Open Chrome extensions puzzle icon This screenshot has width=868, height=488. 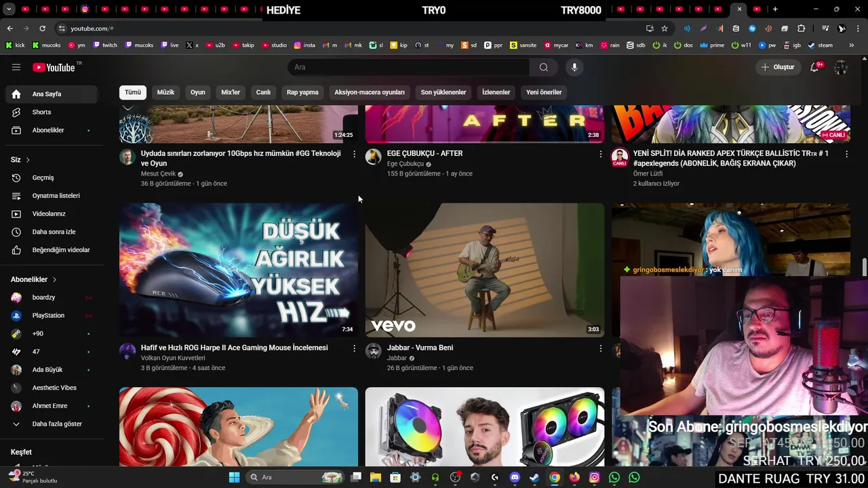[801, 28]
